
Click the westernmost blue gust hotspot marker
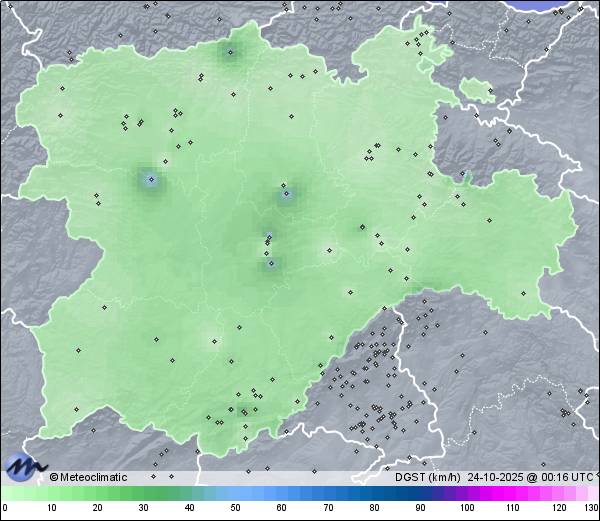point(150,181)
